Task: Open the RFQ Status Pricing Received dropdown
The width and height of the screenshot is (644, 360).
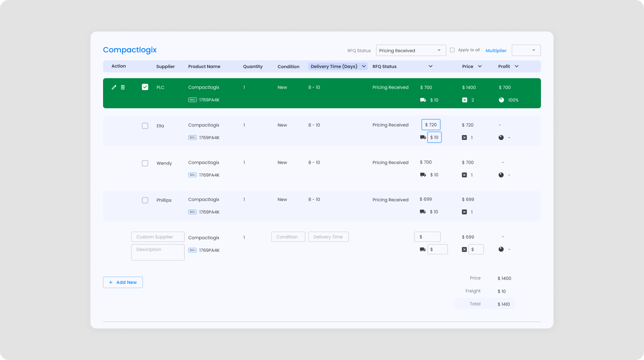Action: click(x=411, y=50)
